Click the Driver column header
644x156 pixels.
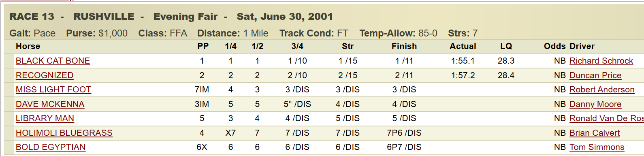coord(582,46)
